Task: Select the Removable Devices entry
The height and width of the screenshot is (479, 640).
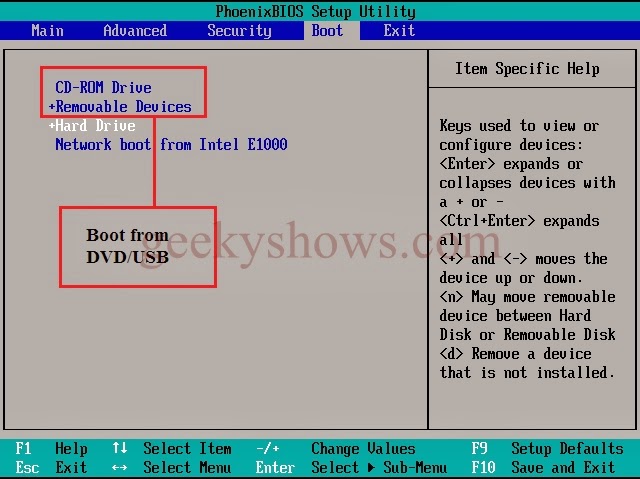Action: (x=123, y=106)
